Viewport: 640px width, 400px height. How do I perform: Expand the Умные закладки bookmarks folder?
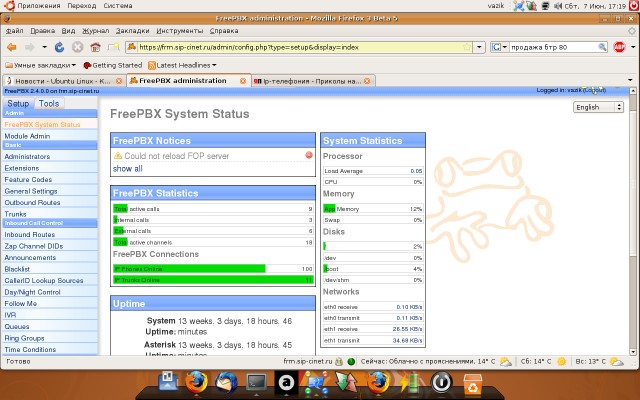coord(40,65)
